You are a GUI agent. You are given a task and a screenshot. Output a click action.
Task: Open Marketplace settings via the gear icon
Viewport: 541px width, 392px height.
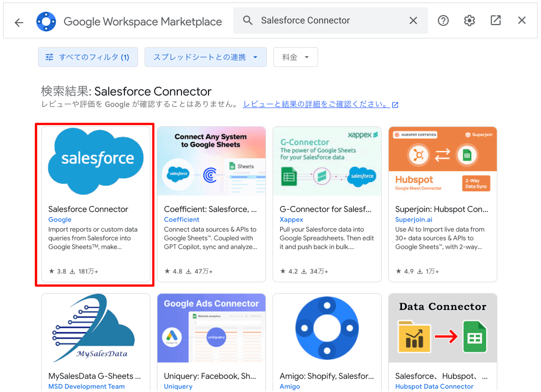(x=469, y=21)
